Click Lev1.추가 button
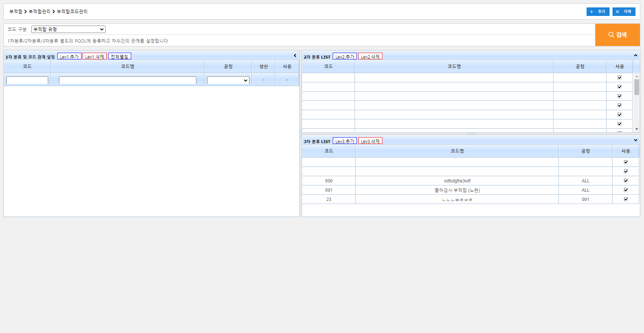The height and width of the screenshot is (333, 644). tap(69, 56)
